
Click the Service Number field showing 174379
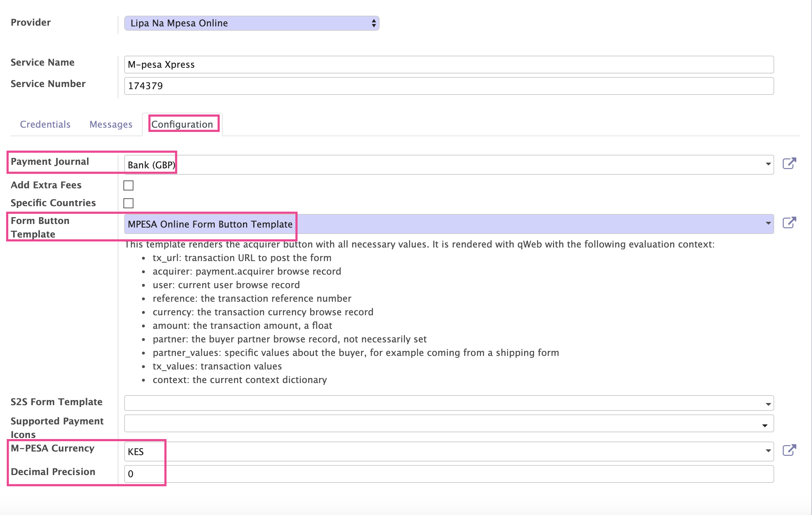[449, 86]
